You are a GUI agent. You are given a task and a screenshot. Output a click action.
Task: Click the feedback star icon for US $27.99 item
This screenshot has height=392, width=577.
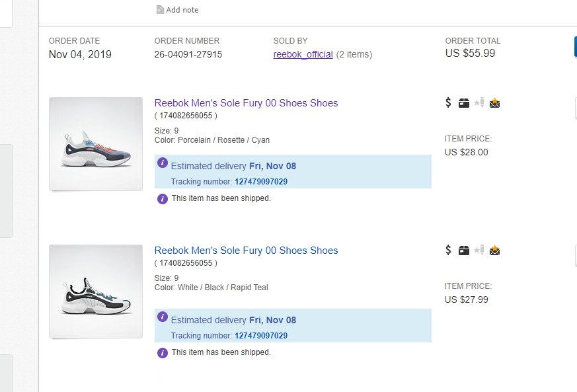point(479,250)
